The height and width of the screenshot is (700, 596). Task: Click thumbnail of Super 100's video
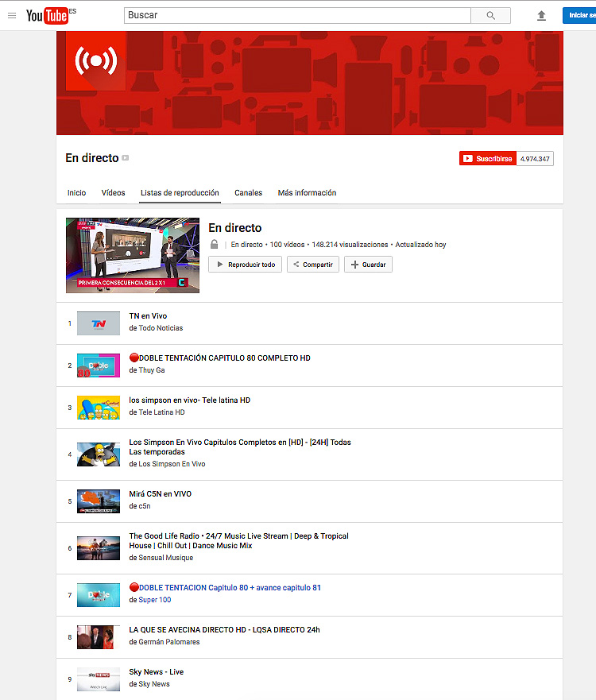tap(99, 595)
